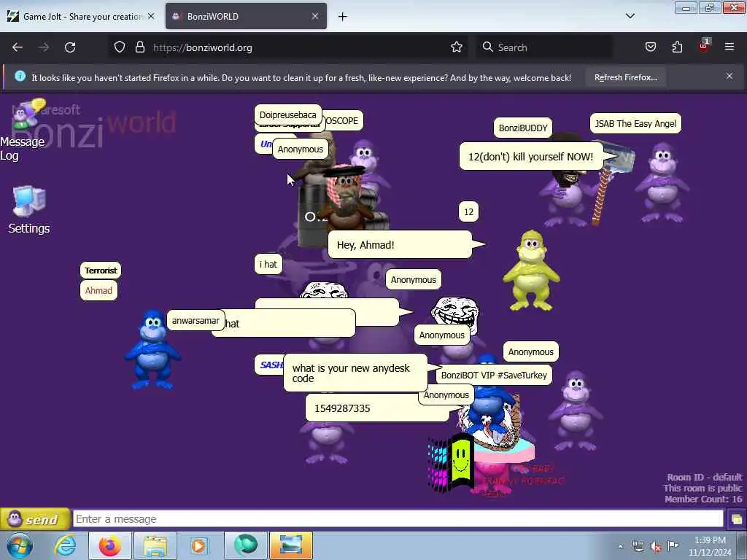Image resolution: width=747 pixels, height=560 pixels.
Task: Show hidden tray icons arrow
Action: point(620,546)
